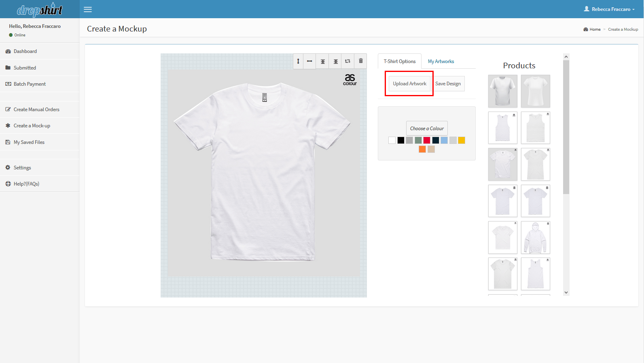This screenshot has height=363, width=644.
Task: Pick the dark navy colour swatch
Action: [436, 140]
